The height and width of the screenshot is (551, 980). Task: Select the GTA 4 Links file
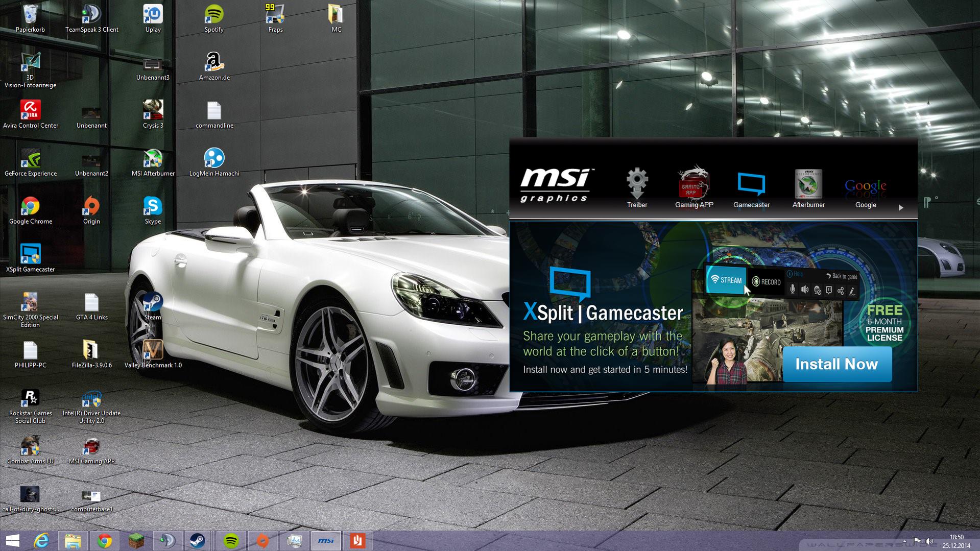[91, 306]
